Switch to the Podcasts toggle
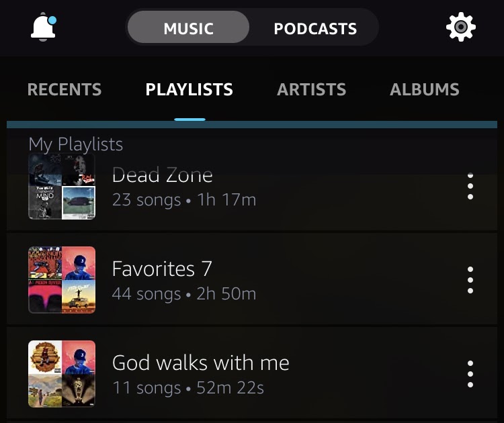The width and height of the screenshot is (504, 423). [x=315, y=29]
